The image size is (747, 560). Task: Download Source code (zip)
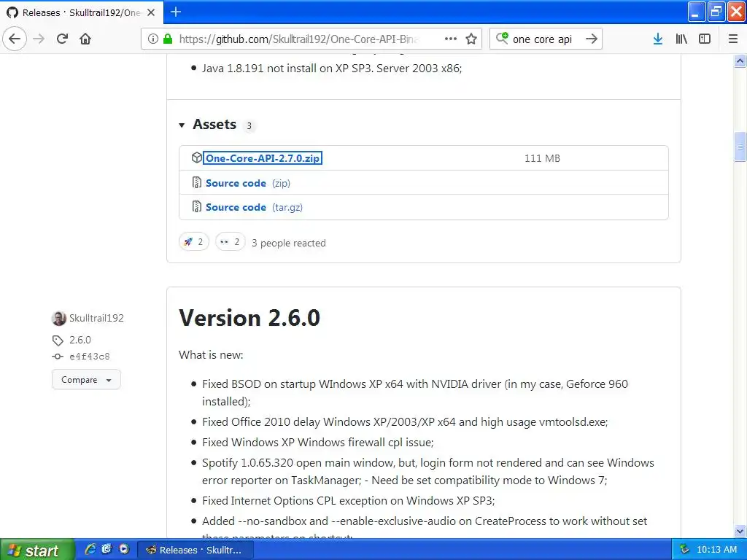click(248, 183)
